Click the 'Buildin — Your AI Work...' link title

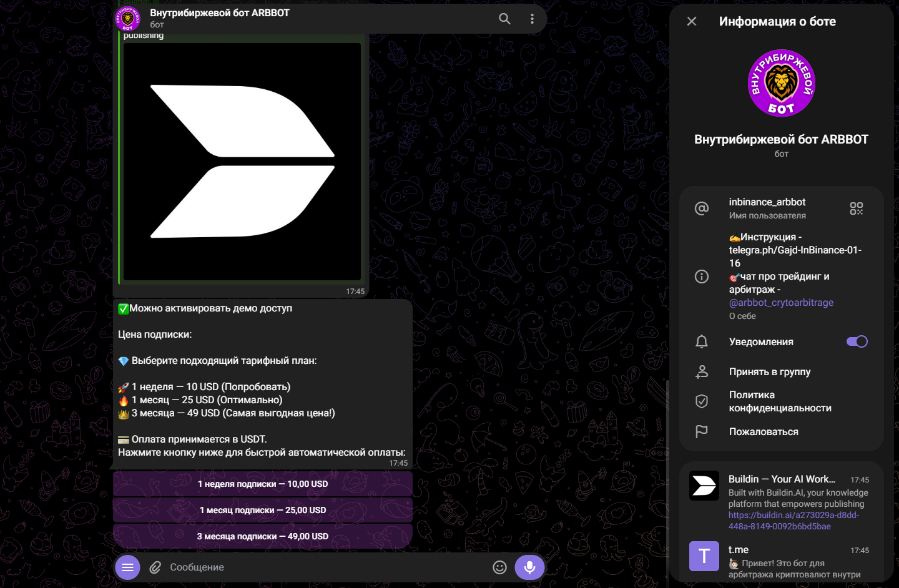click(782, 479)
